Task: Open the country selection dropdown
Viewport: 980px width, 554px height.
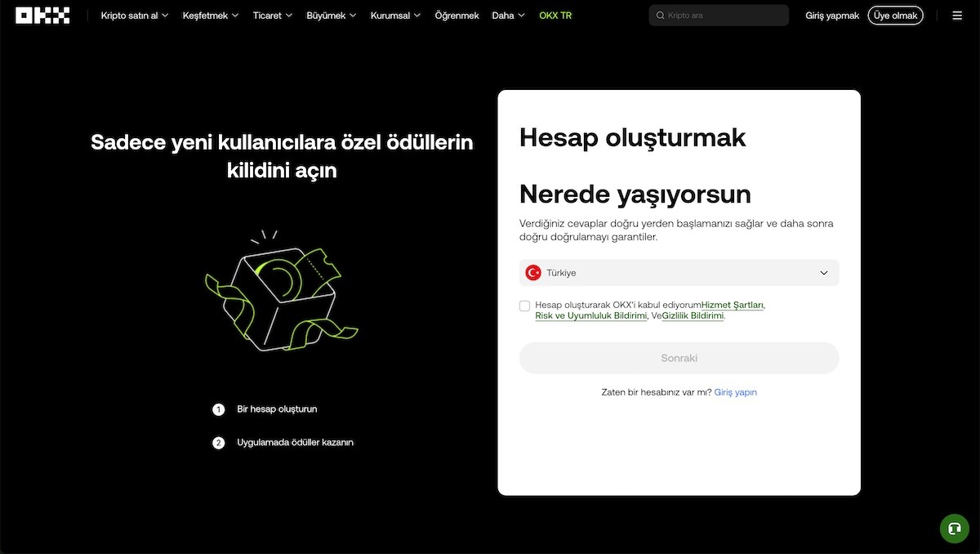Action: (678, 272)
